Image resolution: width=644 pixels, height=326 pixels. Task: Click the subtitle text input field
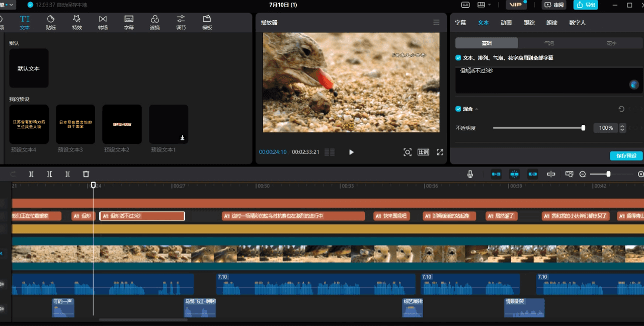pos(549,80)
